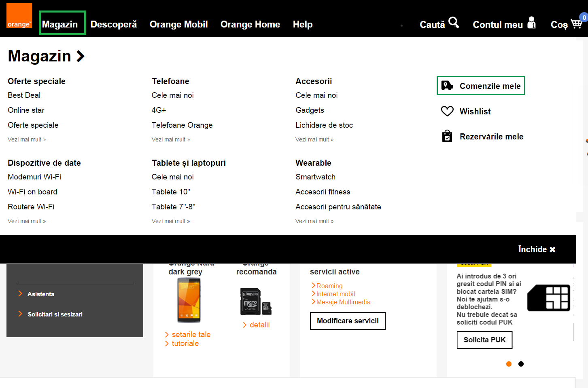The height and width of the screenshot is (388, 588).
Task: Click Vezi mai mult under Telefoane
Action: (171, 139)
